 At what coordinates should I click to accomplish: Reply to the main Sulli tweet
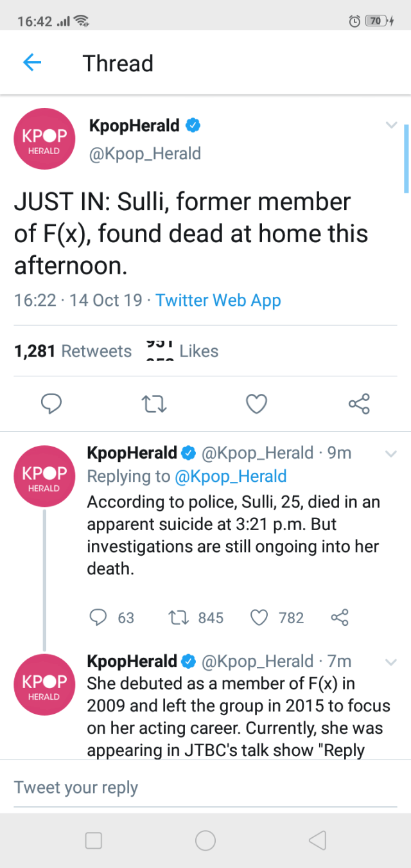pos(51,403)
